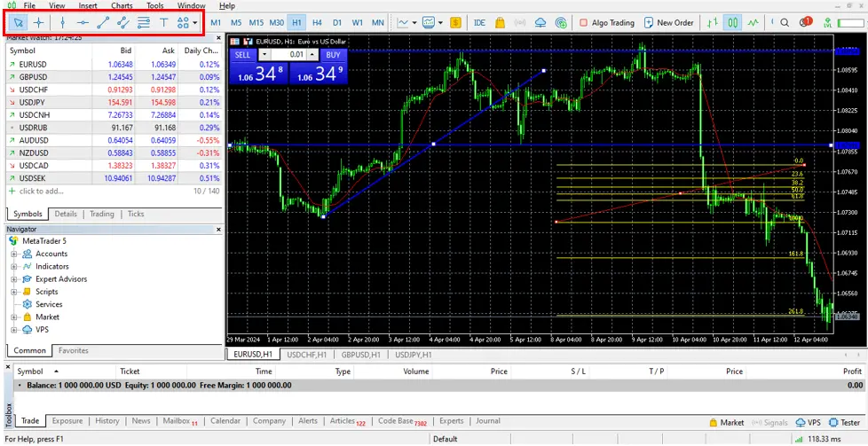
Task: Toggle Algo Trading on
Action: tap(607, 23)
